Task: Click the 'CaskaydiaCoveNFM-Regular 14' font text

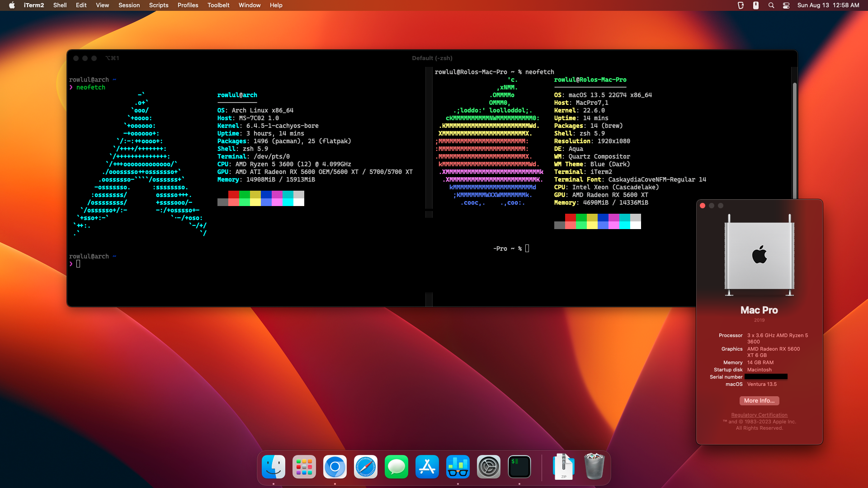Action: click(x=657, y=180)
